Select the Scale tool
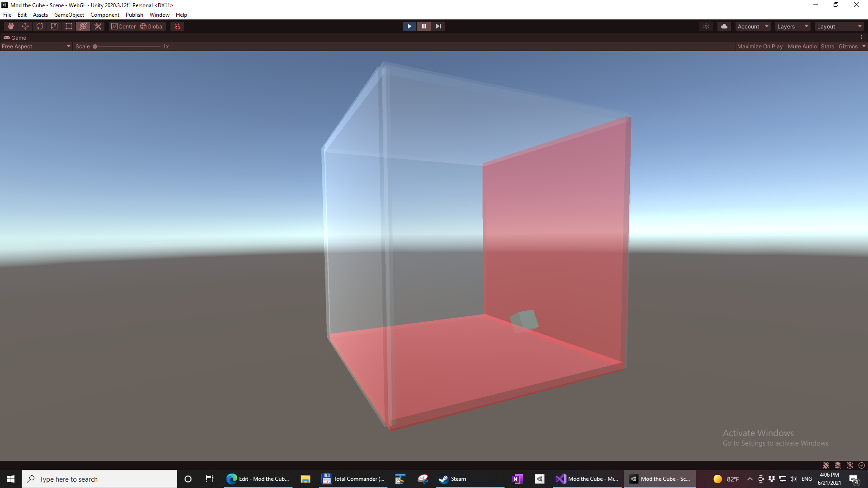This screenshot has width=868, height=488. tap(54, 26)
